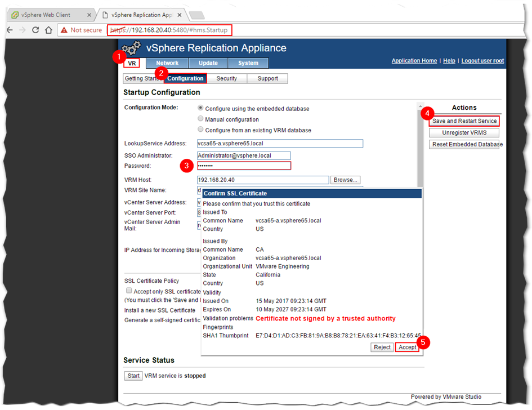The image size is (532, 410).
Task: Click the SHA1 Thumbprint value
Action: click(338, 336)
